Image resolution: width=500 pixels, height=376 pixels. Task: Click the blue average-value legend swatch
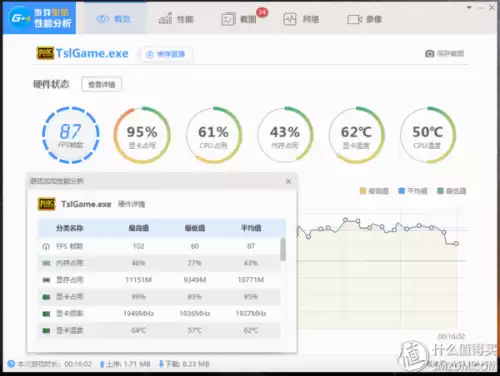pos(402,191)
